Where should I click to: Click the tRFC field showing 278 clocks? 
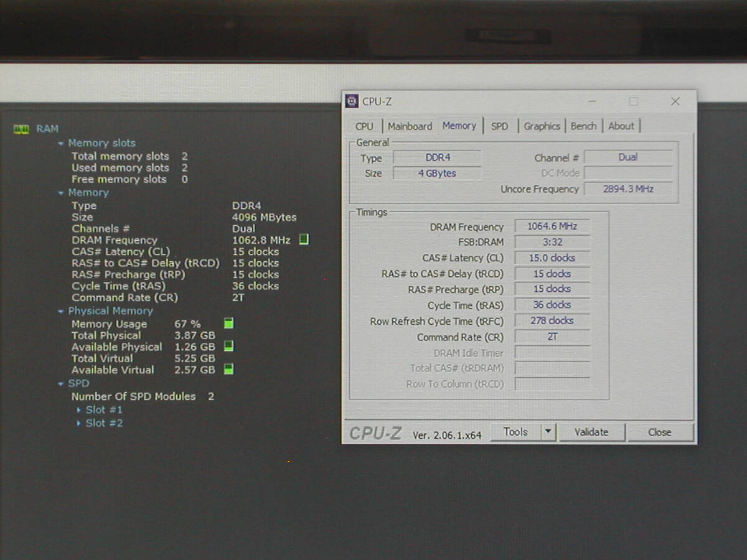coord(552,321)
